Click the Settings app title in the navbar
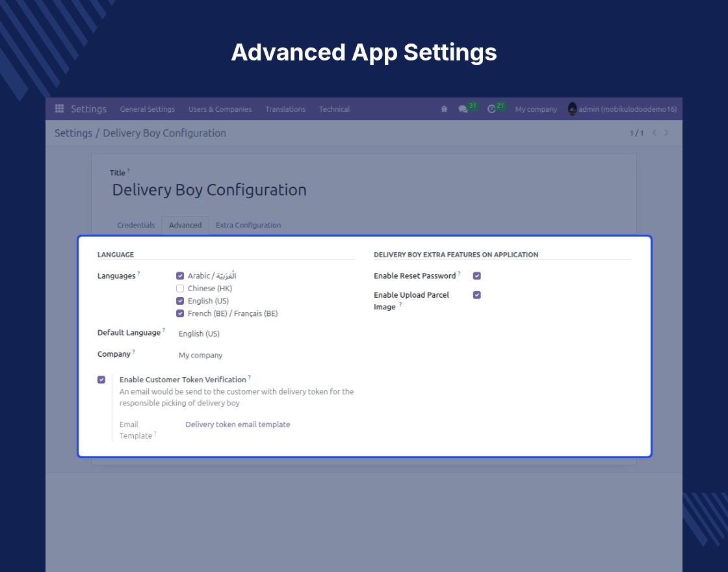 [x=88, y=109]
